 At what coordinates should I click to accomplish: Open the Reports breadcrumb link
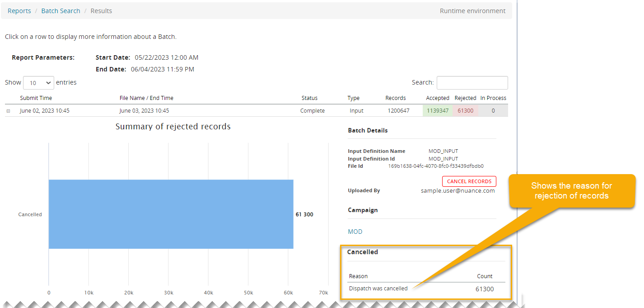(19, 11)
